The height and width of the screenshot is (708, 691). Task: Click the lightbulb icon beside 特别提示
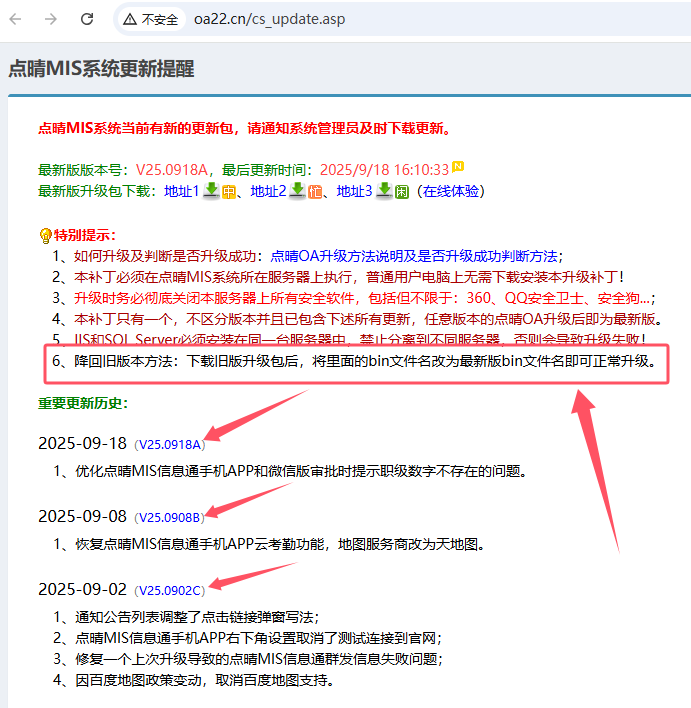point(45,236)
